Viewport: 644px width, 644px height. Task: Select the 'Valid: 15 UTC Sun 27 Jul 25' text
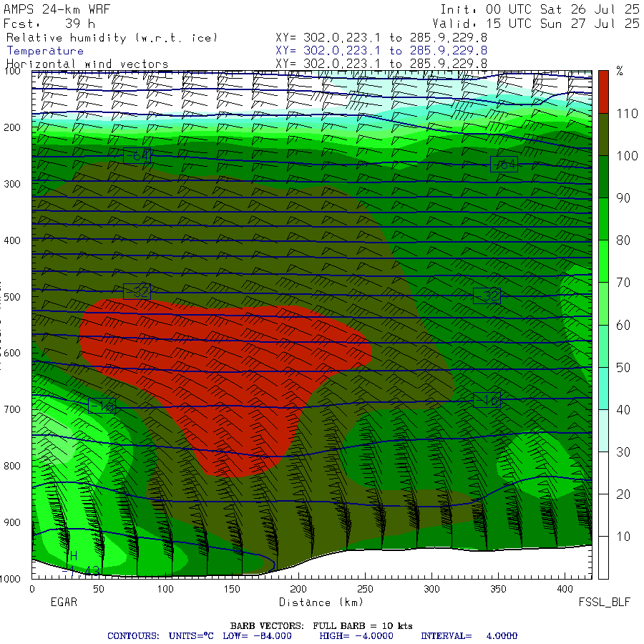click(535, 24)
